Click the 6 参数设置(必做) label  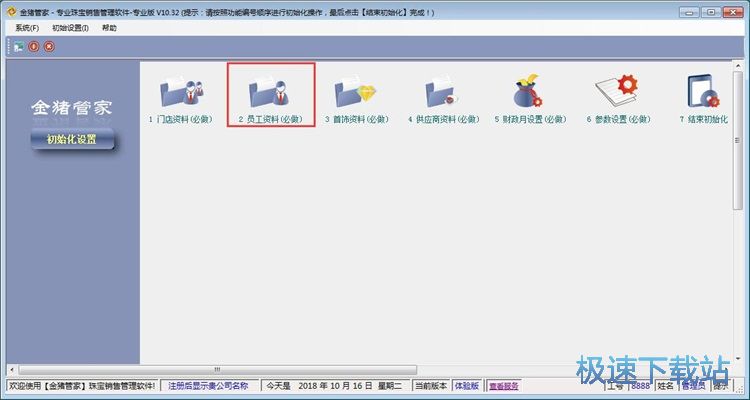click(618, 120)
